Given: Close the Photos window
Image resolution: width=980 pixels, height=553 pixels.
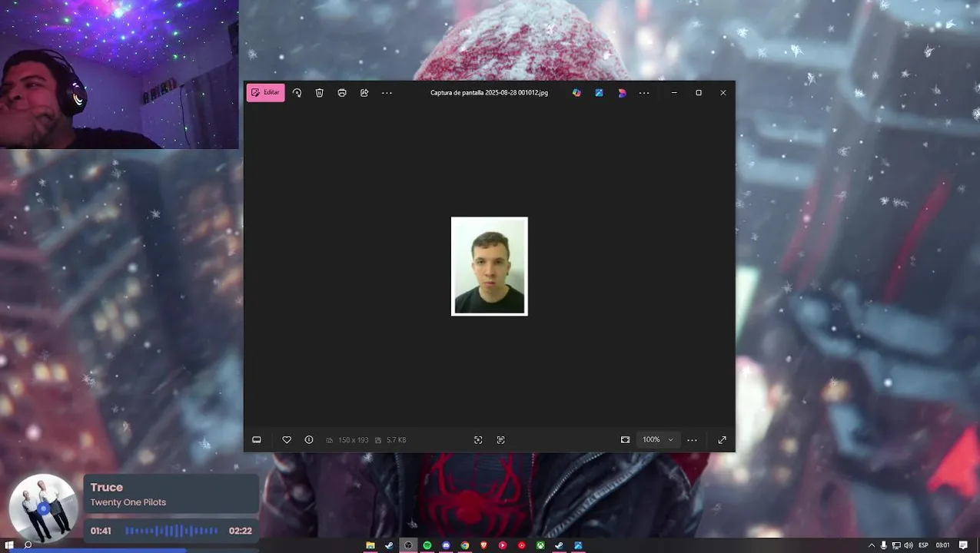Looking at the screenshot, I should coord(723,92).
